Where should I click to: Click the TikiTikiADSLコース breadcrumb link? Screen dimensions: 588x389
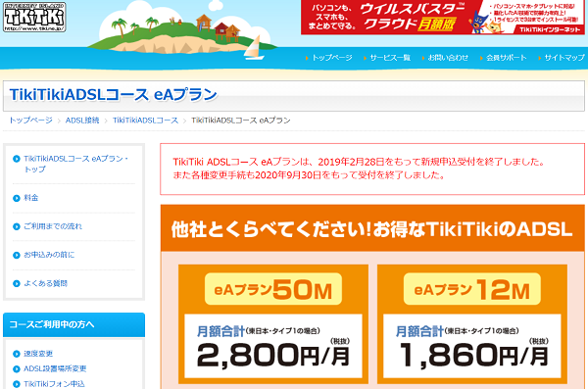[145, 121]
